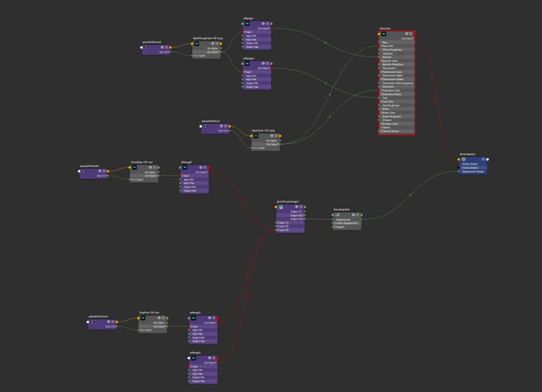Expand the Base Color attribute on BoneMat
Screen dimensions: 542x392
point(381,46)
